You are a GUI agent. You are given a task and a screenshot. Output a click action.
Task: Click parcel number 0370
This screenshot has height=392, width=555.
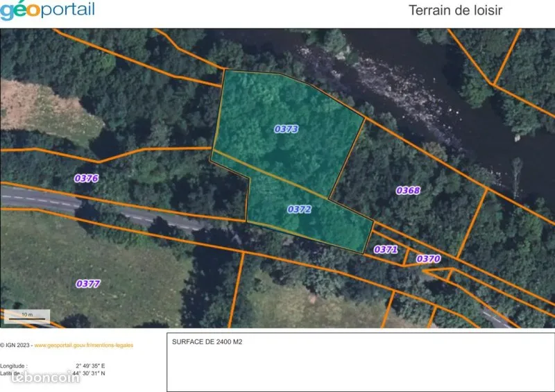pyautogui.click(x=428, y=259)
